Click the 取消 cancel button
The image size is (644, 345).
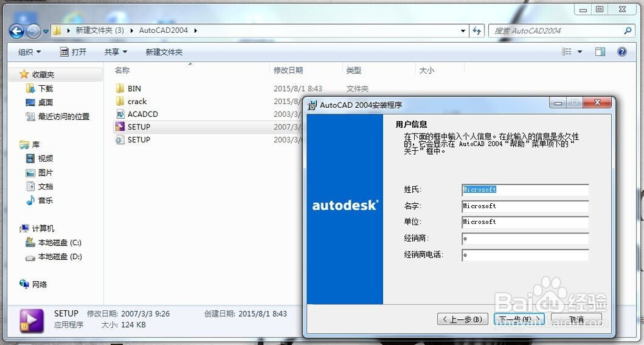[x=576, y=319]
